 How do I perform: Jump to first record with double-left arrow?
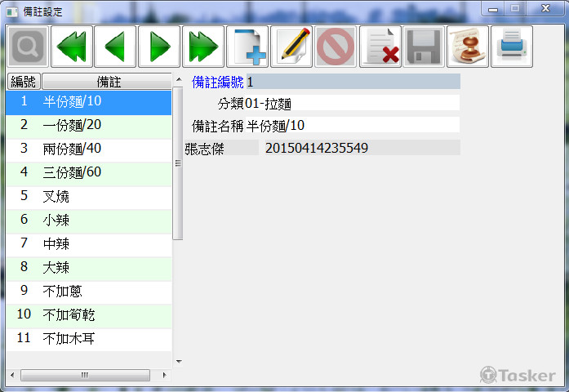point(72,47)
